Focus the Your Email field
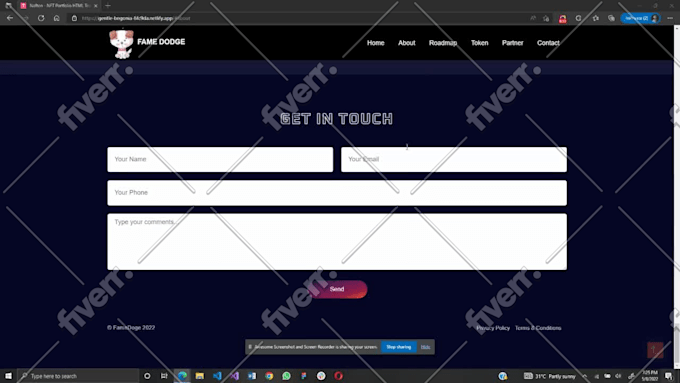Viewport: 680px width, 383px height. pos(454,159)
